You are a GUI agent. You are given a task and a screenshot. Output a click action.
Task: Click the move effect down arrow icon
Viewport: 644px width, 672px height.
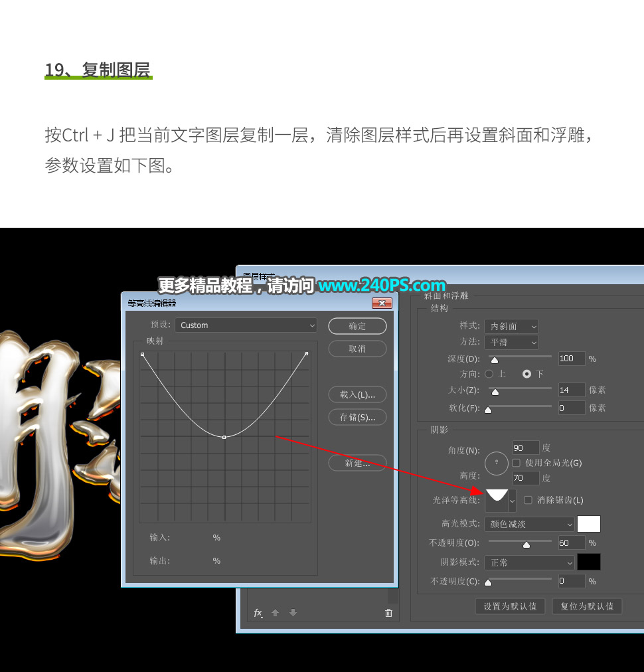293,612
